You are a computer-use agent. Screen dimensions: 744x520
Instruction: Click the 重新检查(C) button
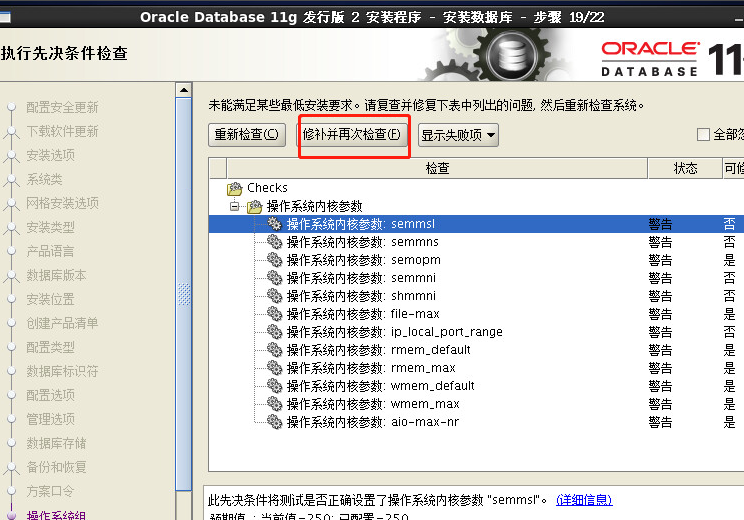click(x=247, y=135)
